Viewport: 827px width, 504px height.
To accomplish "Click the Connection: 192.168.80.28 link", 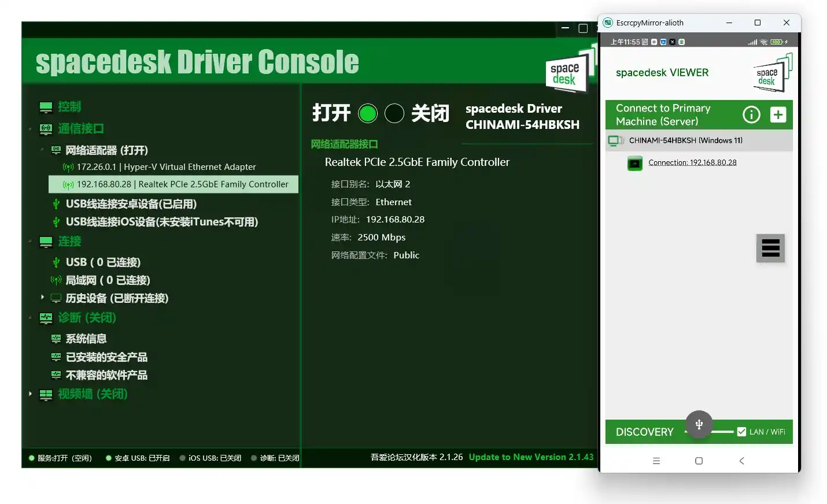I will [692, 162].
